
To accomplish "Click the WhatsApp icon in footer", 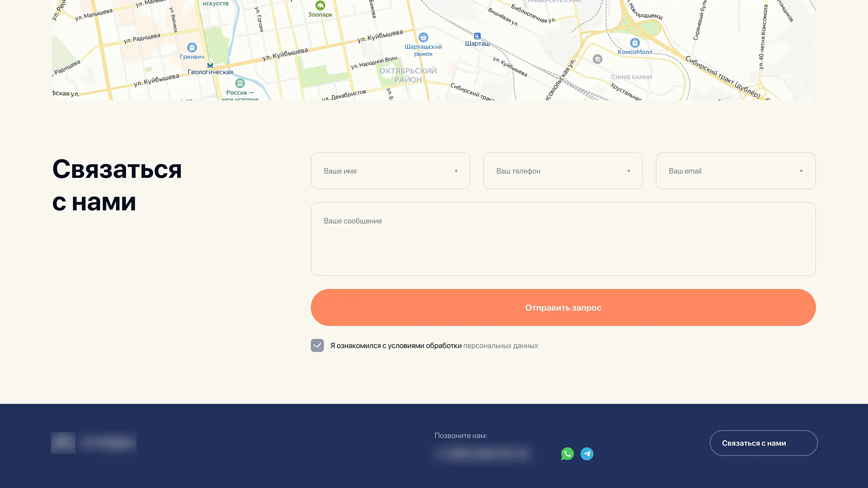I will coord(567,454).
